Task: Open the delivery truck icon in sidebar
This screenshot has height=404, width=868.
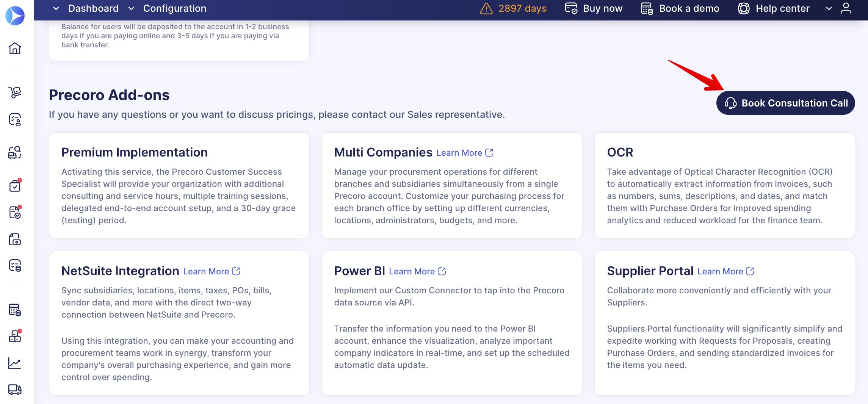Action: [15, 390]
